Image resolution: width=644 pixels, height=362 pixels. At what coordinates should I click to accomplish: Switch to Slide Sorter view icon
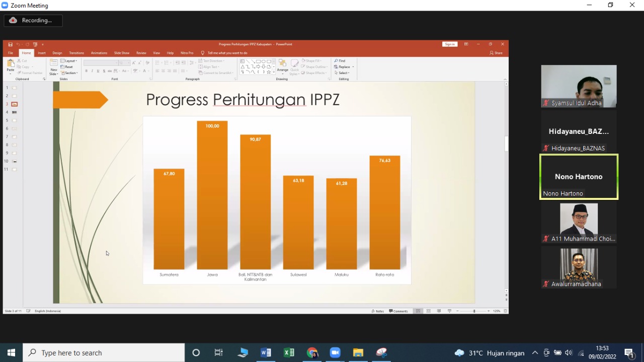[429, 311]
